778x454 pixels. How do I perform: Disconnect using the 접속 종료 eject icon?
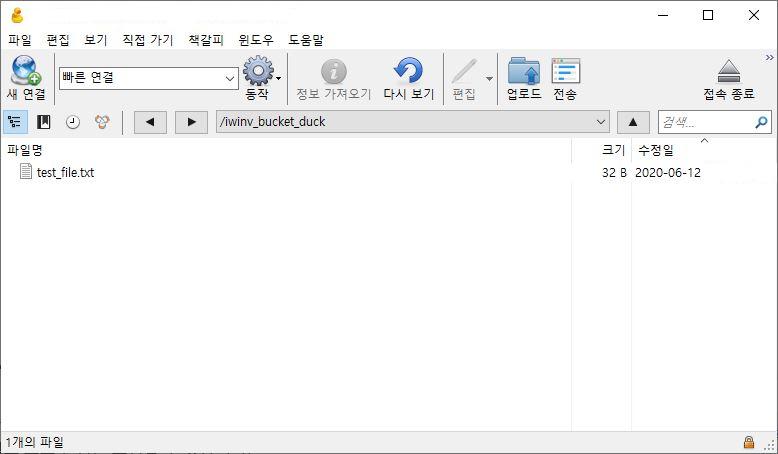click(729, 72)
